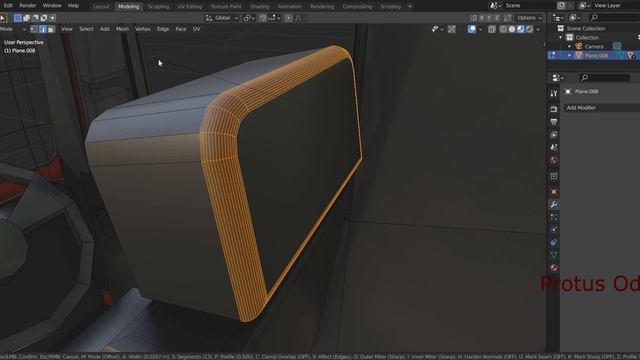Open the Options dropdown
Screen dimensions: 640x360
(529, 18)
